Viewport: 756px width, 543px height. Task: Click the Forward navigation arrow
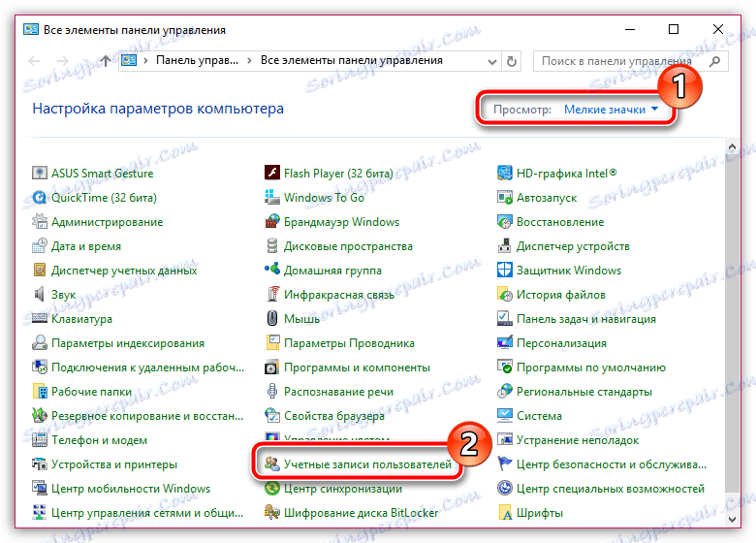(x=63, y=61)
